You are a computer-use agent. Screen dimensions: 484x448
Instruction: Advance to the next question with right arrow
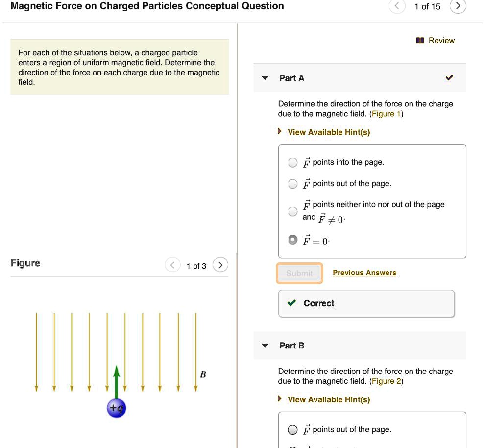pos(458,6)
